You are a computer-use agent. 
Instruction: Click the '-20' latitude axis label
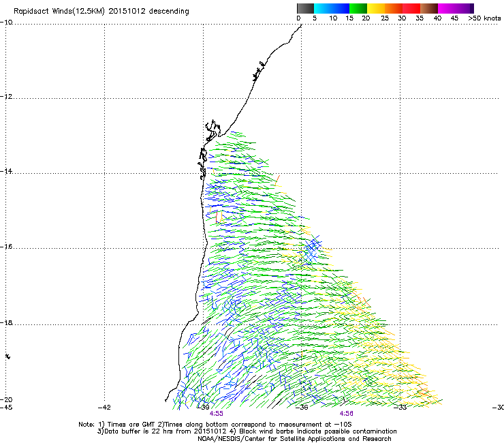point(6,399)
